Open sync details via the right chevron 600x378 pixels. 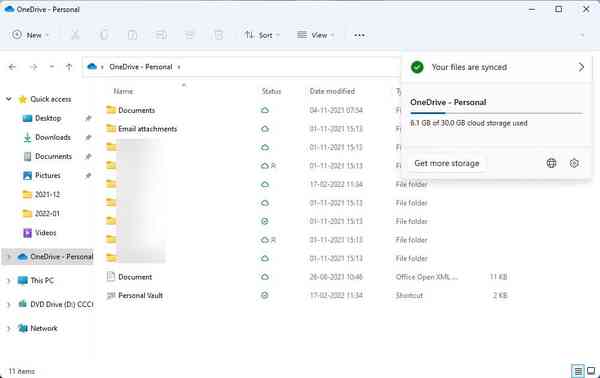(581, 67)
